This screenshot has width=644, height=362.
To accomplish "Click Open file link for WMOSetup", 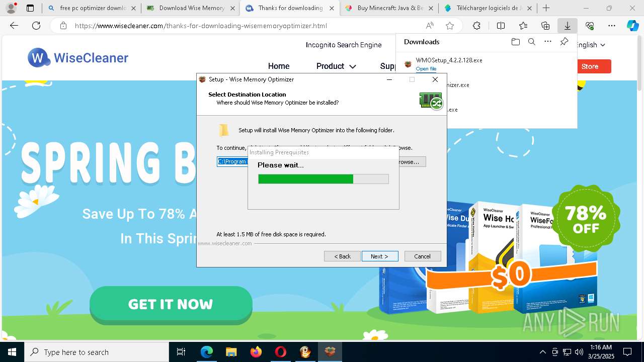I will pos(426,69).
